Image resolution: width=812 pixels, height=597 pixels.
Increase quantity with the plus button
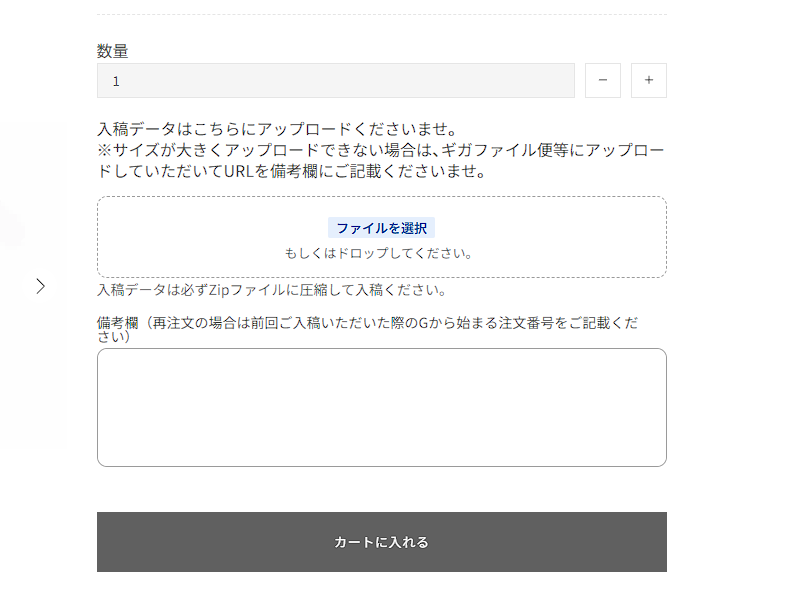point(649,81)
